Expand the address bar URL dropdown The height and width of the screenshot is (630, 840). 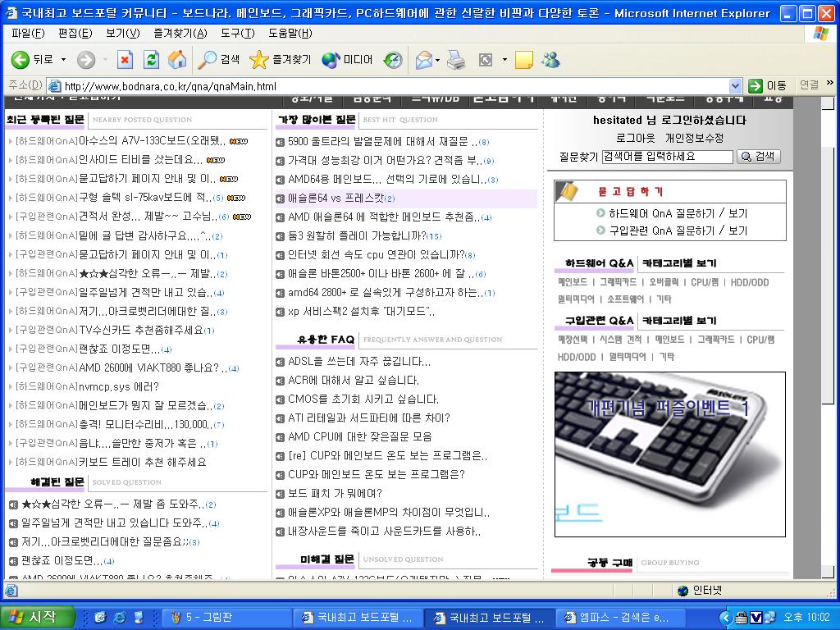735,85
